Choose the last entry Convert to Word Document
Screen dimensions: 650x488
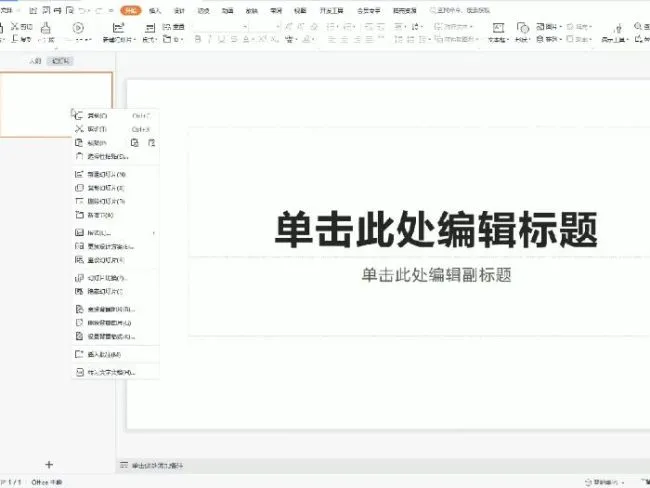pos(115,373)
